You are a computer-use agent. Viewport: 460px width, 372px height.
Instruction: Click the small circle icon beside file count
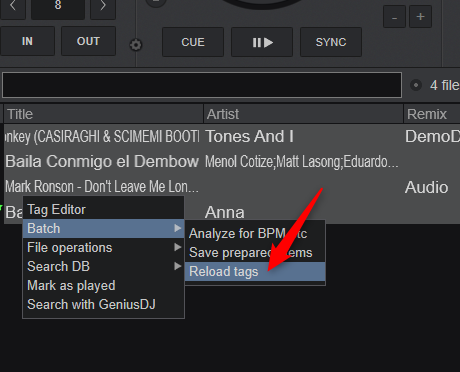tap(416, 85)
